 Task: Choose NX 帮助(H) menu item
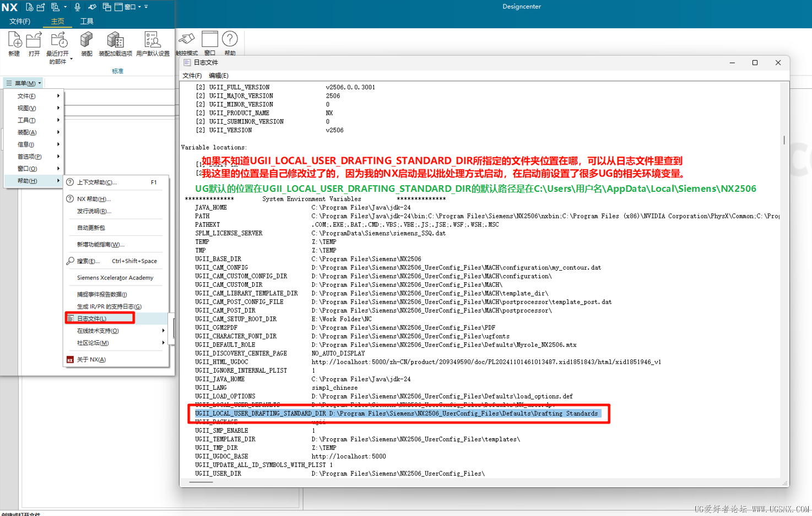pos(116,199)
